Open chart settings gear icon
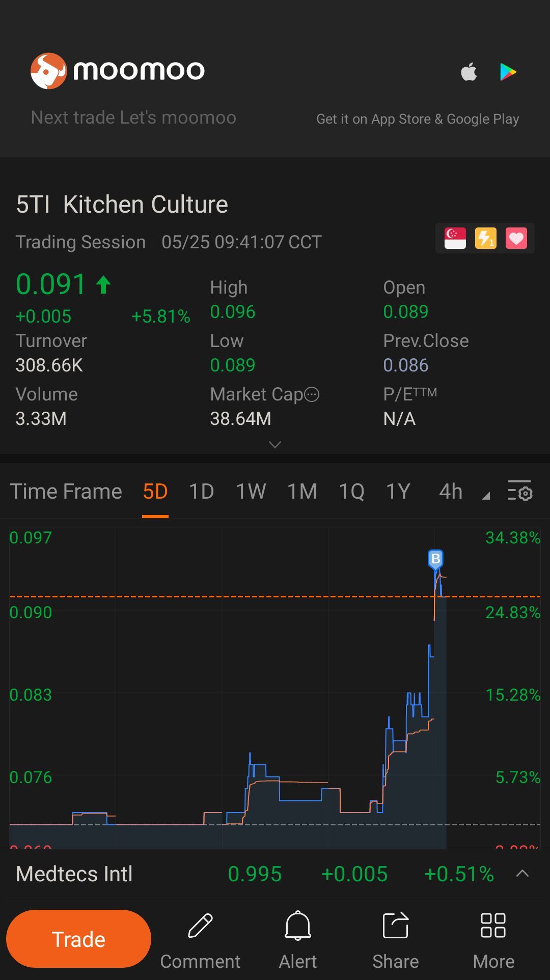 click(520, 492)
